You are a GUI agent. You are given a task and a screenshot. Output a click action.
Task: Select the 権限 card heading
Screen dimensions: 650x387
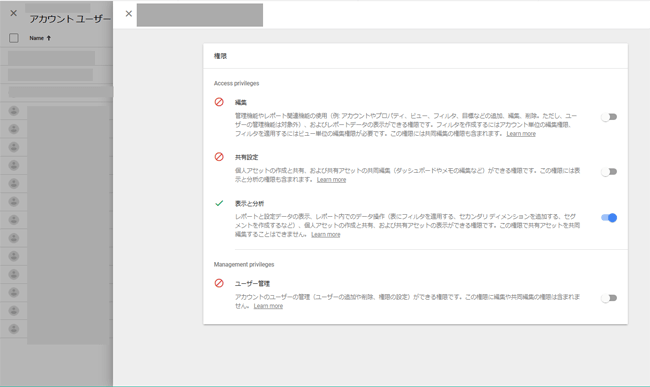coord(220,56)
